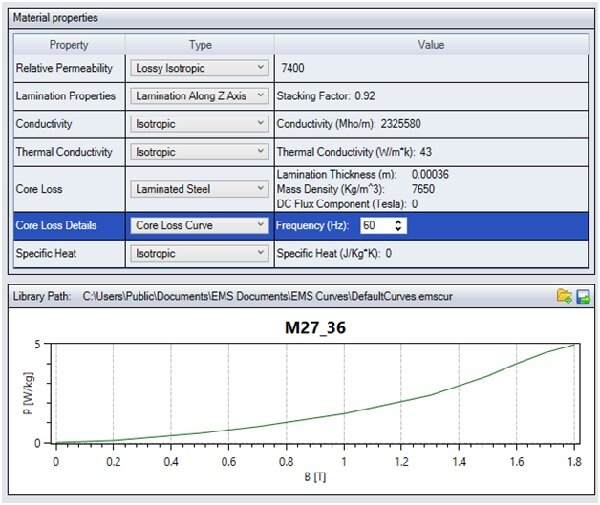Select the Core Loss row label
Image resolution: width=600 pixels, height=505 pixels.
39,189
